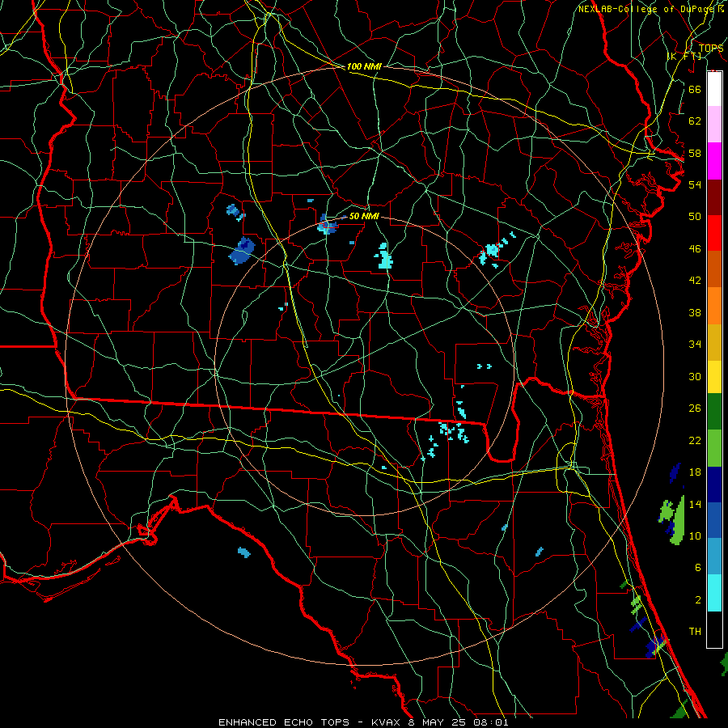The image size is (728, 728).
Task: Select the magenta swatch in the legend
Action: pyautogui.click(x=714, y=161)
